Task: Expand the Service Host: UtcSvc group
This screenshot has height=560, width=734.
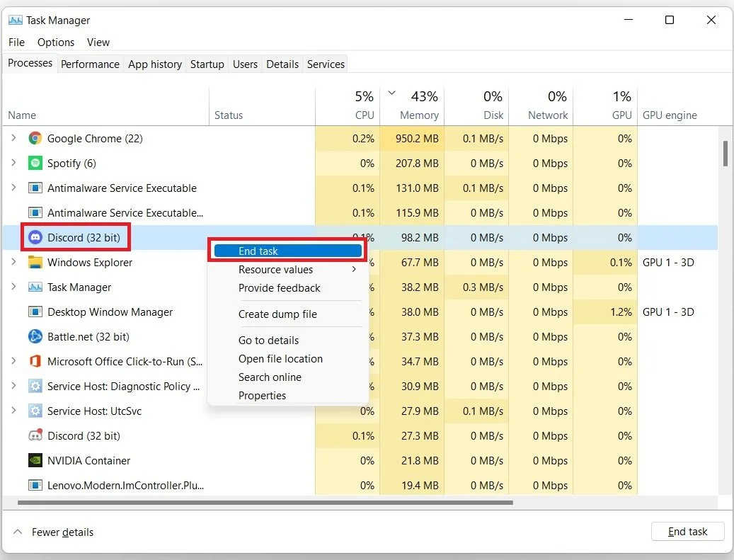Action: [13, 411]
